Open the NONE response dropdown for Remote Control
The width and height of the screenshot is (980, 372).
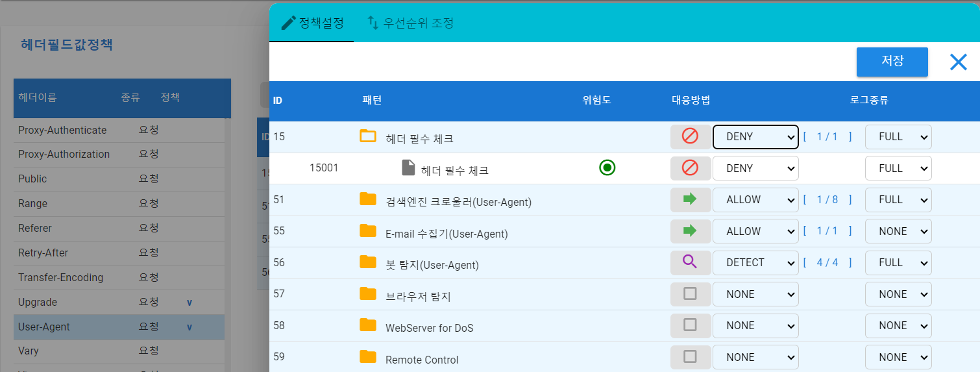(755, 357)
